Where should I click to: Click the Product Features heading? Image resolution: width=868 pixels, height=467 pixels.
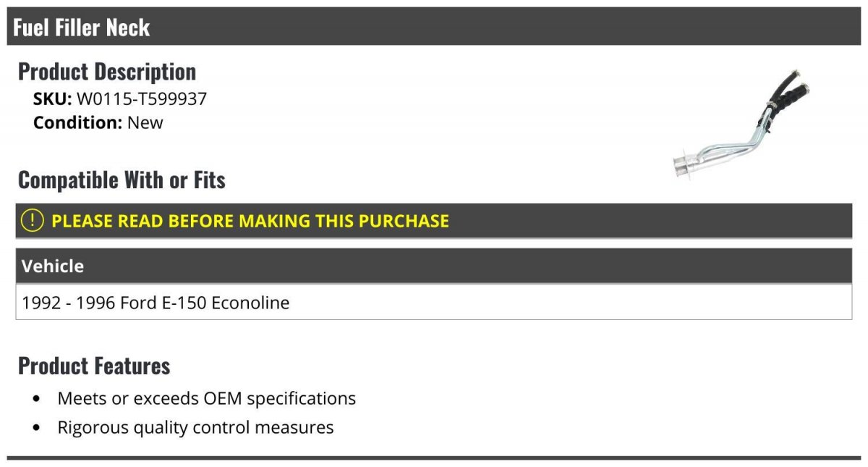(94, 366)
